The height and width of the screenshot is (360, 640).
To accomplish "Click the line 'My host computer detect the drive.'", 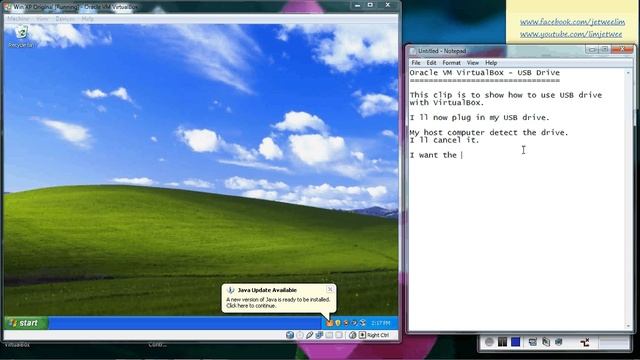I will pos(489,132).
